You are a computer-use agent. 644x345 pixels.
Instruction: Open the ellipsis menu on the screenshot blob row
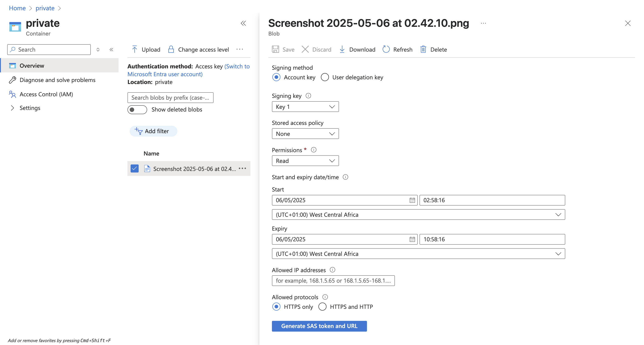pyautogui.click(x=242, y=168)
